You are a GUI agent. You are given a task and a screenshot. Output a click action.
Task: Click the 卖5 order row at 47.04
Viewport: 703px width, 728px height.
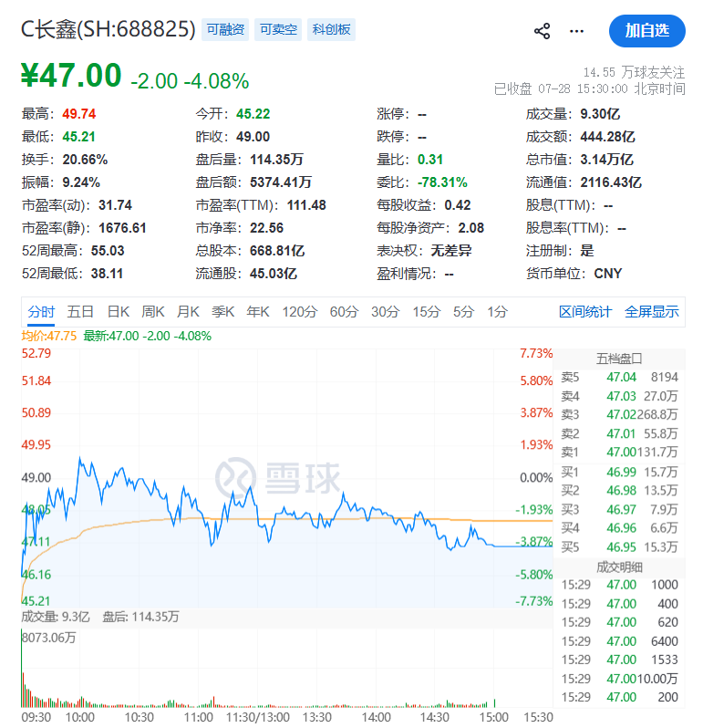619,377
